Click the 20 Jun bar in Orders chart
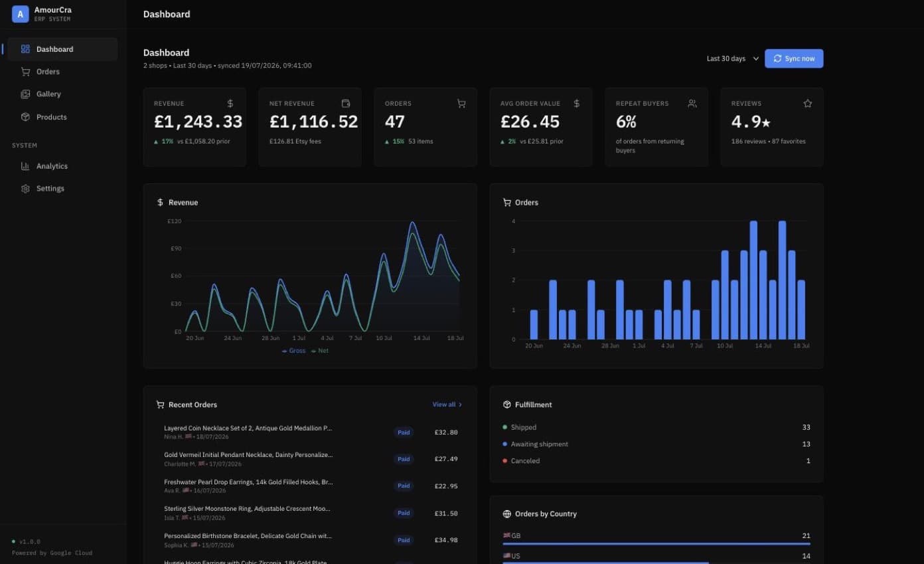 click(534, 324)
